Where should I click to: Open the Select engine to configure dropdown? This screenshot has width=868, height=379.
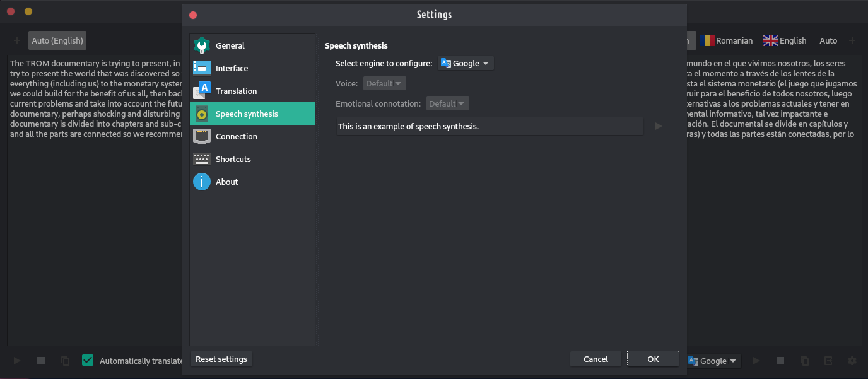[x=466, y=63]
